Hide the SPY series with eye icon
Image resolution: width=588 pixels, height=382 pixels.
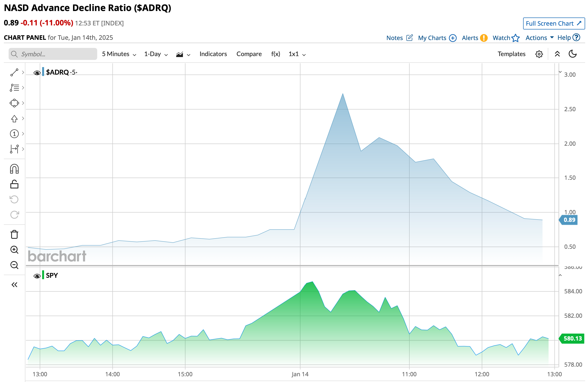coord(37,276)
